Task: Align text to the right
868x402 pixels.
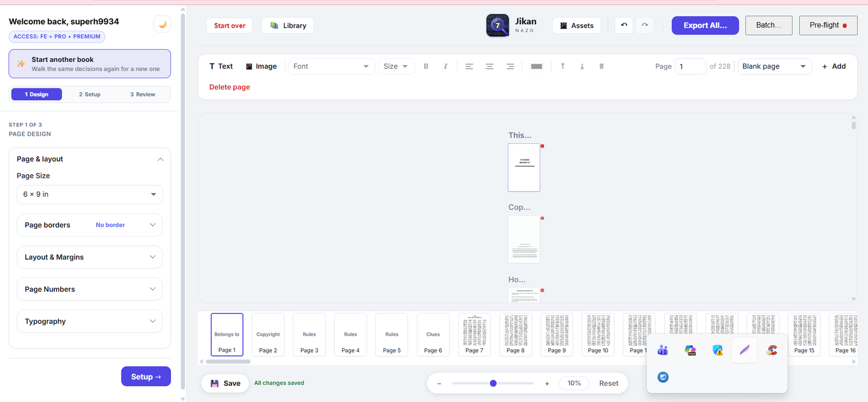Action: (x=510, y=66)
